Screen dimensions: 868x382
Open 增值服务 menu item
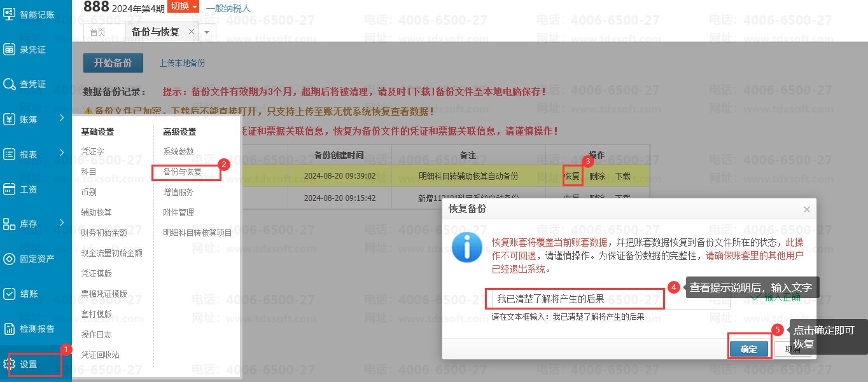point(178,192)
